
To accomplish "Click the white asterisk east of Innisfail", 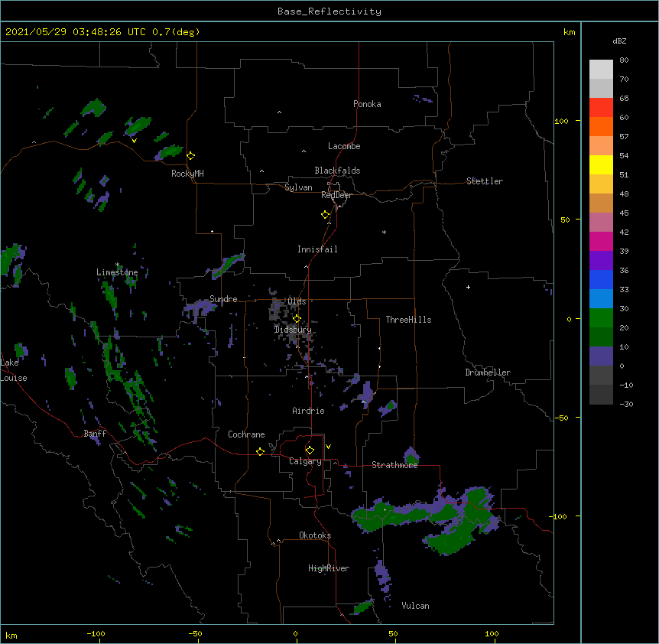I will pos(384,232).
